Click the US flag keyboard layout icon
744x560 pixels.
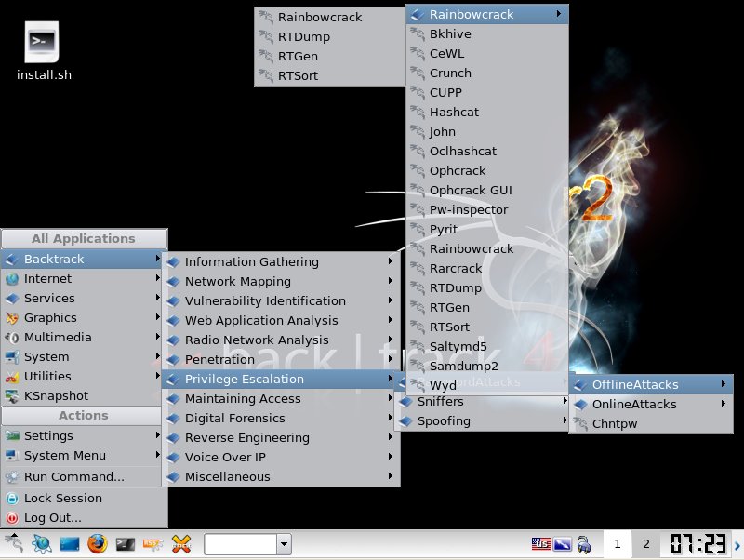[x=541, y=544]
